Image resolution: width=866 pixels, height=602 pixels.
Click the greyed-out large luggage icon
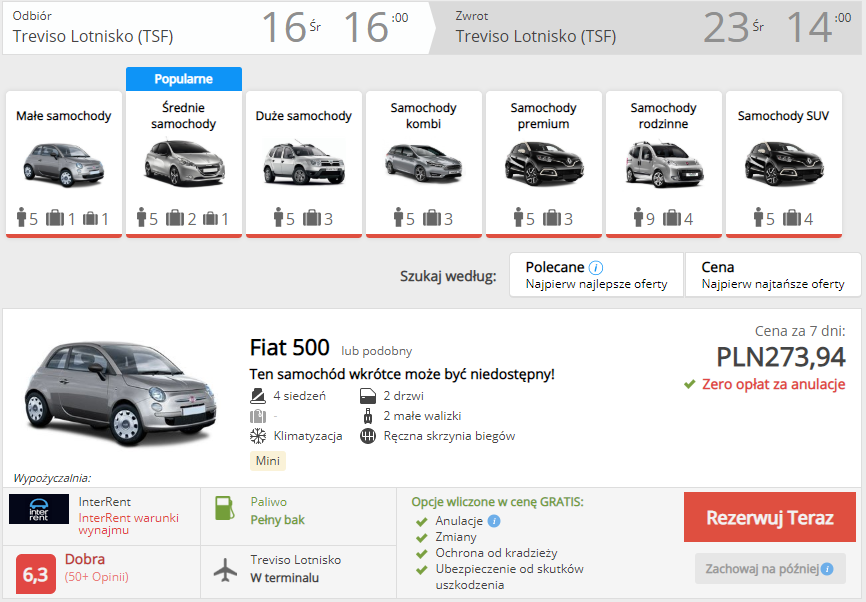point(258,416)
